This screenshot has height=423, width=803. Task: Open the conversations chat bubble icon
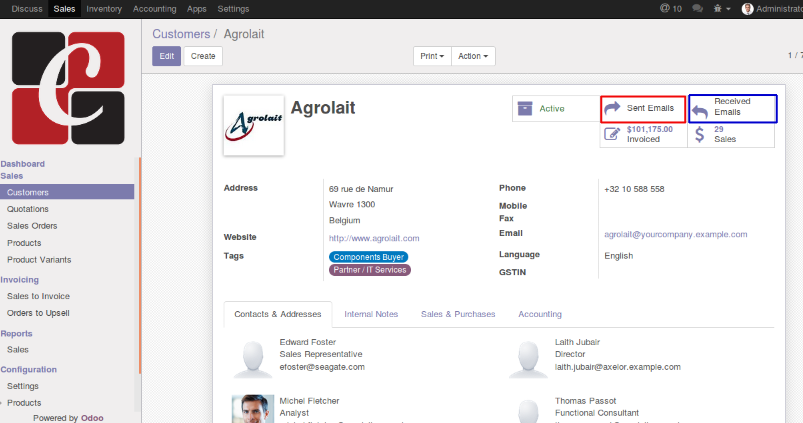(x=698, y=8)
